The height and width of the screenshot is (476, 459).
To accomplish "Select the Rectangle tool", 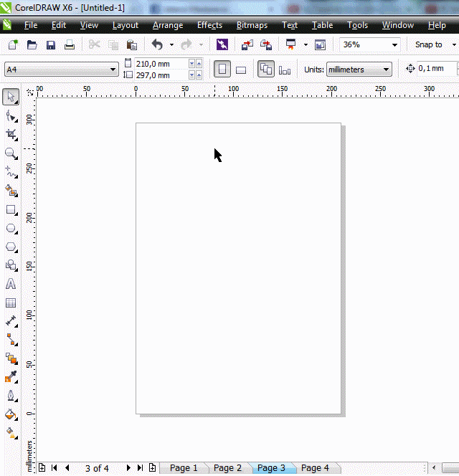I will tap(11, 210).
